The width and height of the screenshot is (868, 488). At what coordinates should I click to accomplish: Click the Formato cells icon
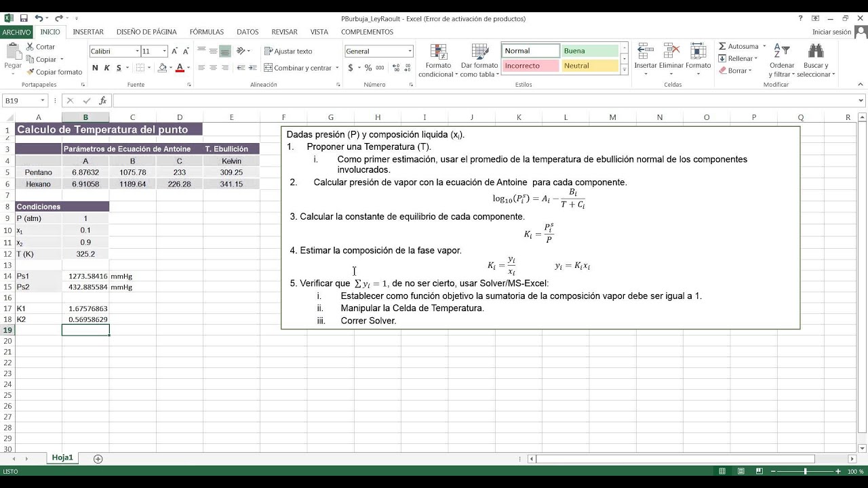pyautogui.click(x=698, y=51)
